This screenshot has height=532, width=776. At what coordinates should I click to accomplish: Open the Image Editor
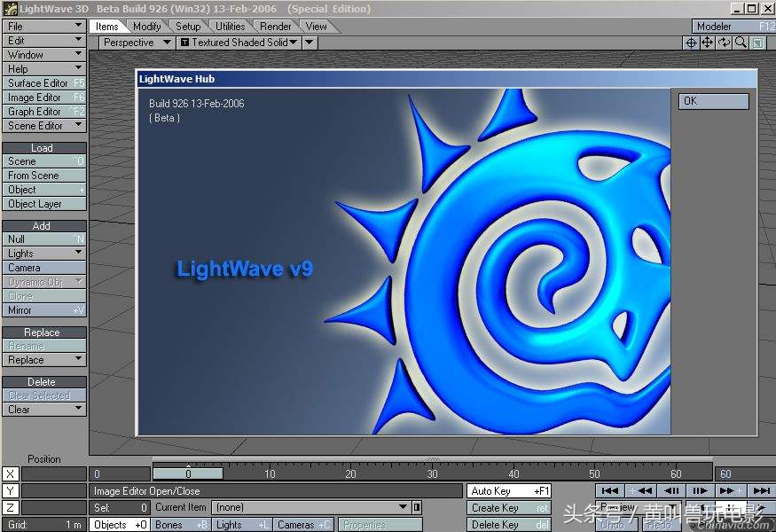tap(44, 98)
